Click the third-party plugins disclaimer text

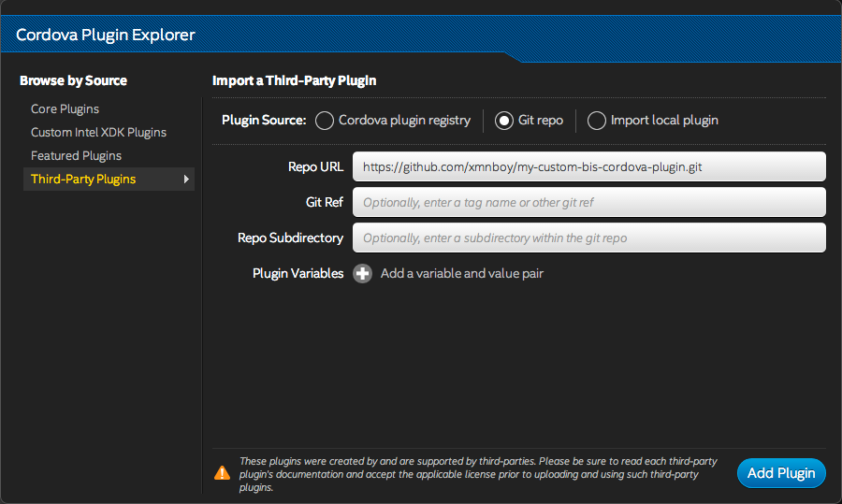click(481, 474)
